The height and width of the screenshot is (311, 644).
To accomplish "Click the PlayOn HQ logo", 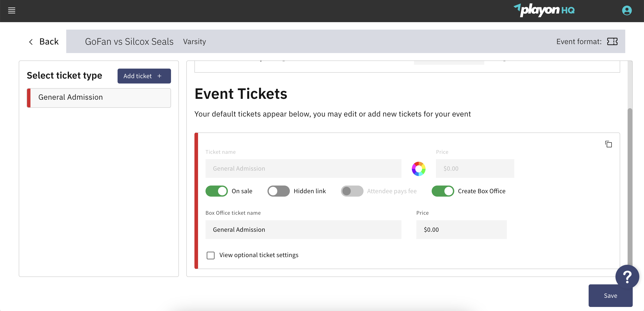I will (544, 10).
